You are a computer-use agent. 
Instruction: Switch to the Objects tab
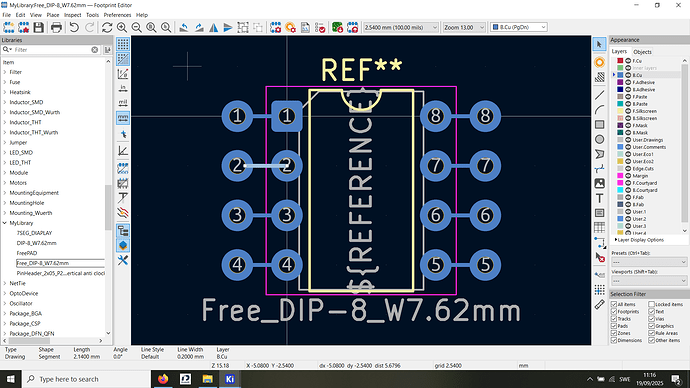642,52
